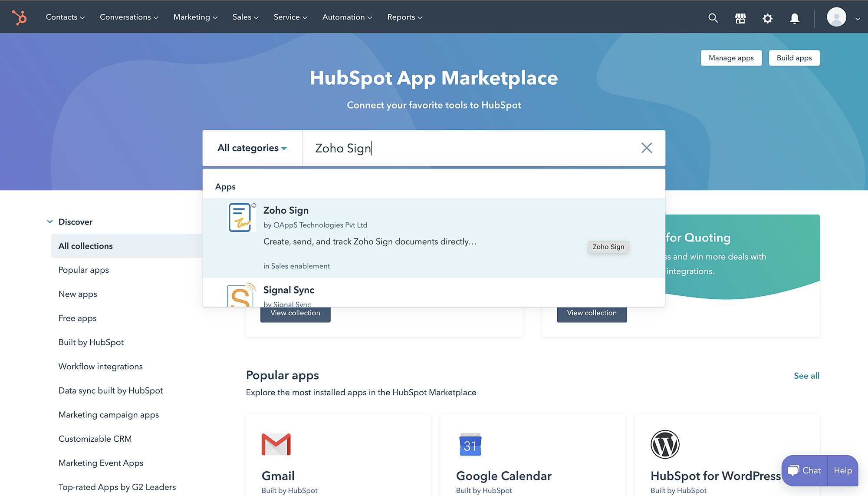The height and width of the screenshot is (496, 868).
Task: Open the search magnifier icon
Action: (713, 18)
